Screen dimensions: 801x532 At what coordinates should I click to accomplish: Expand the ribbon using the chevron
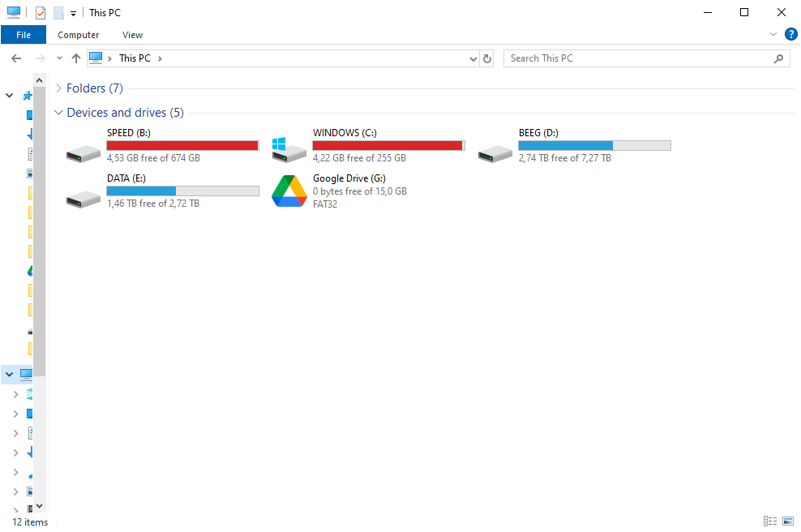pyautogui.click(x=773, y=35)
